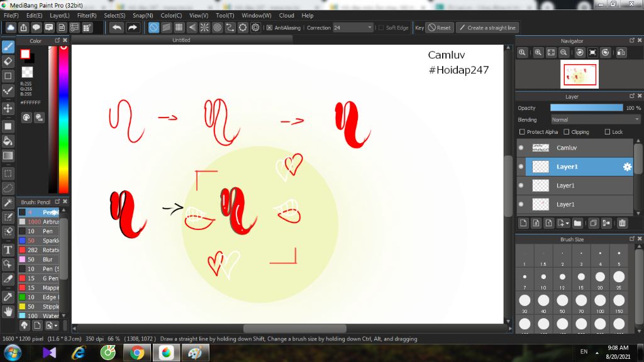Enable the concentric circle snap

click(x=217, y=28)
